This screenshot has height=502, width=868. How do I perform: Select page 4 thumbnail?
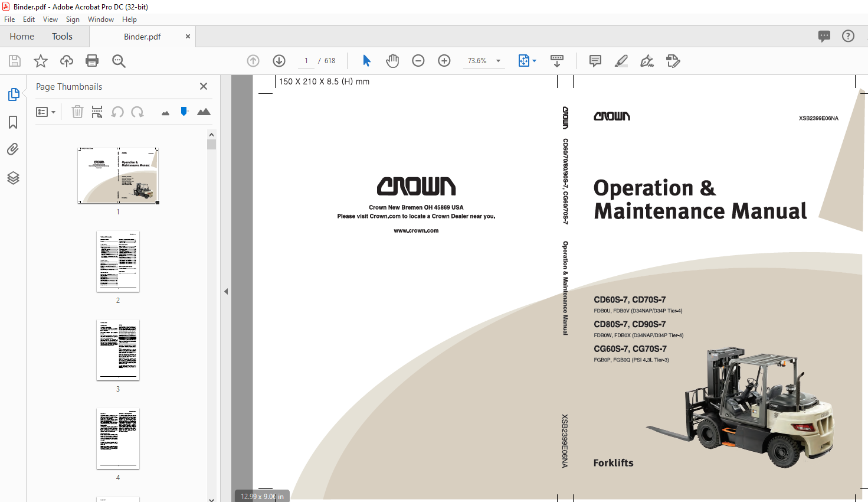118,438
